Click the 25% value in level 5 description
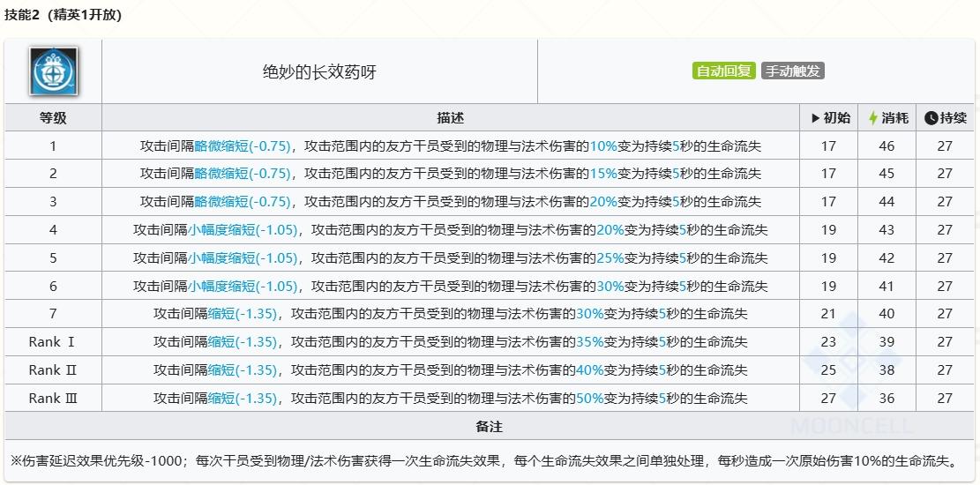Image resolution: width=980 pixels, height=485 pixels. [x=610, y=258]
